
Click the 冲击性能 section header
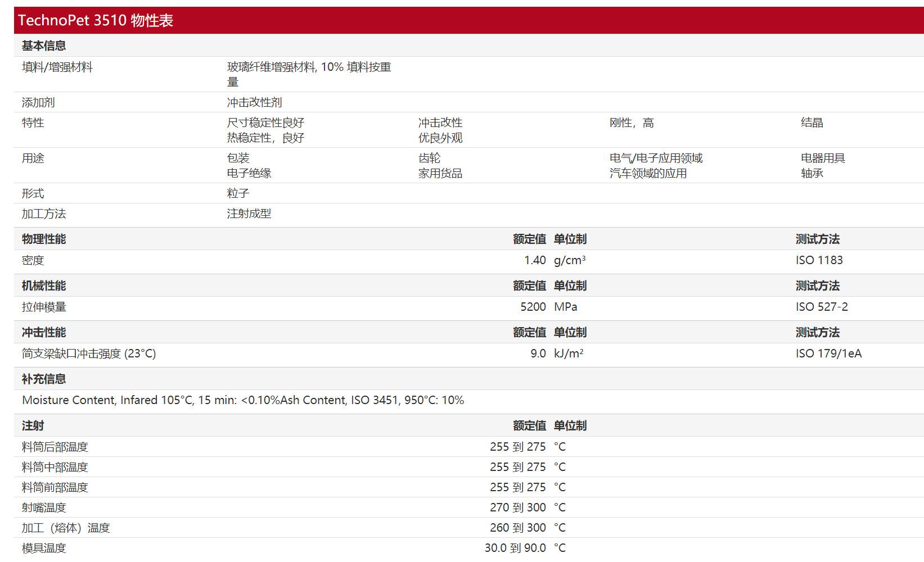pos(44,332)
